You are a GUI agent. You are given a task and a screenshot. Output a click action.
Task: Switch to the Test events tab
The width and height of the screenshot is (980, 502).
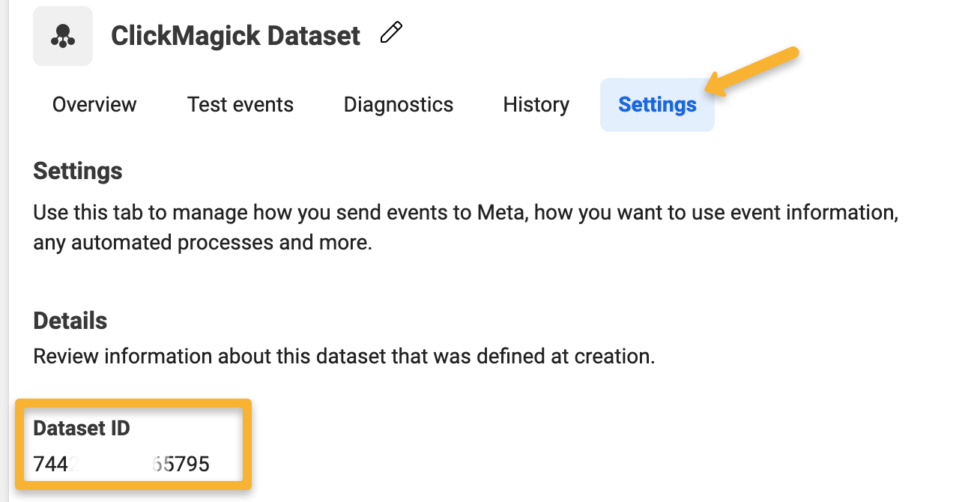241,105
